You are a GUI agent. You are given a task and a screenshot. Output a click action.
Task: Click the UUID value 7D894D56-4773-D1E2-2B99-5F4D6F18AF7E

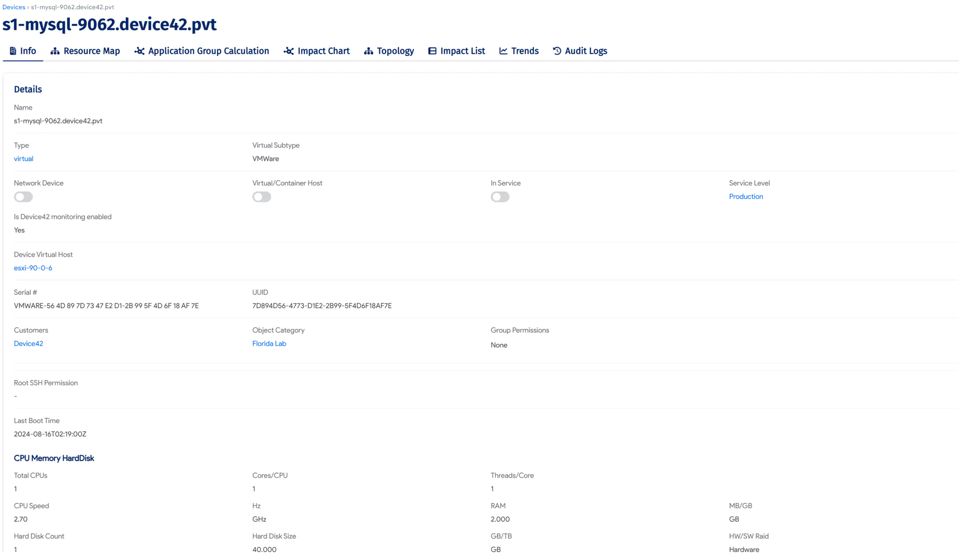(x=322, y=306)
